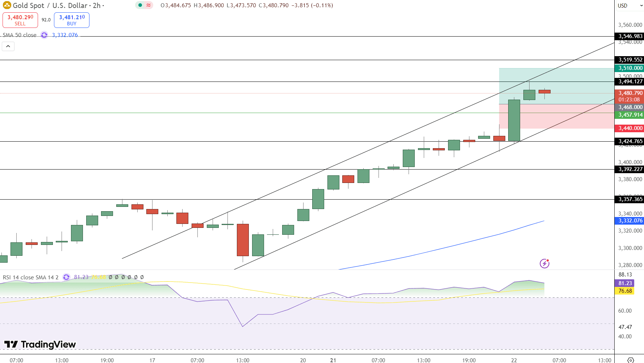Click the date label 20 on time axis
Viewport: 644px width, 363px height.
click(x=303, y=360)
